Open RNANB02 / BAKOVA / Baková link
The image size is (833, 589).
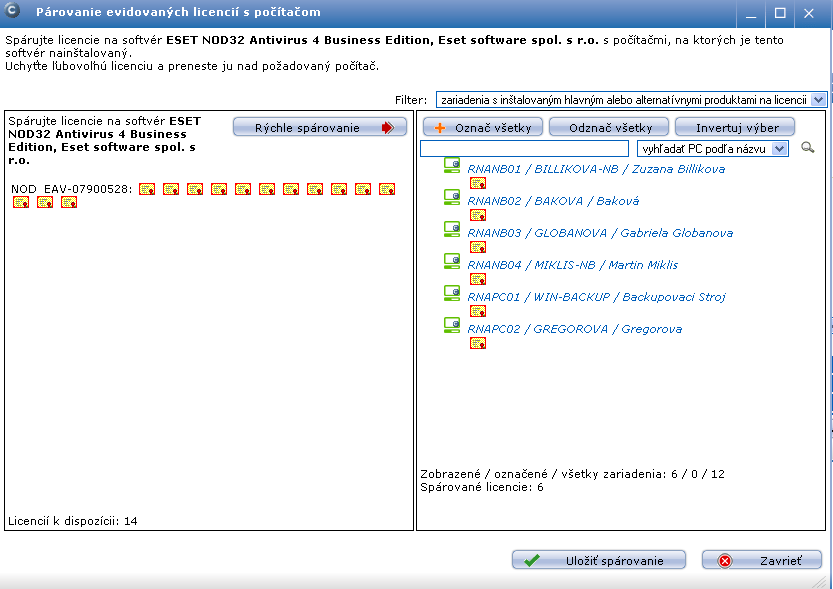tap(553, 201)
